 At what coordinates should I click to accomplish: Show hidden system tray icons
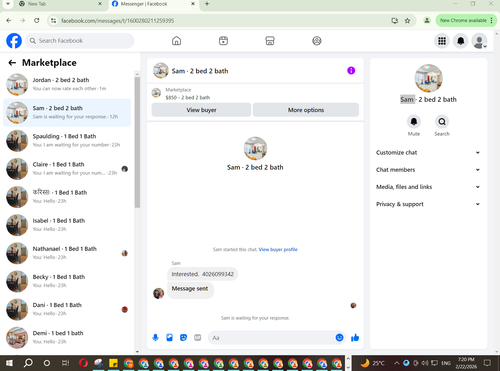397,363
